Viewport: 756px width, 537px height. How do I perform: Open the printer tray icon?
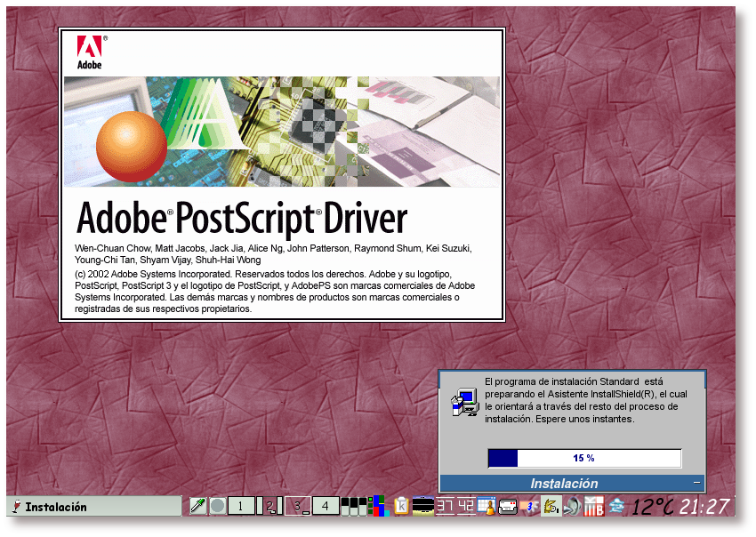point(507,507)
